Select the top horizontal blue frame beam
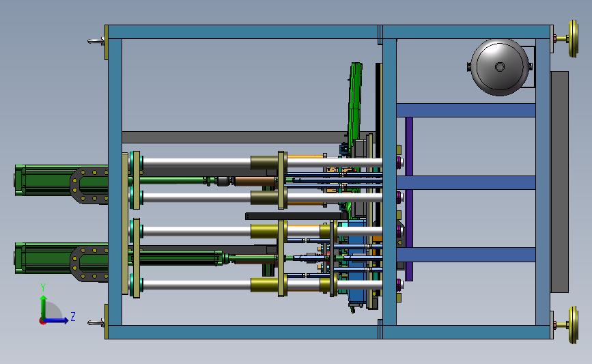592x364 pixels. 328,31
